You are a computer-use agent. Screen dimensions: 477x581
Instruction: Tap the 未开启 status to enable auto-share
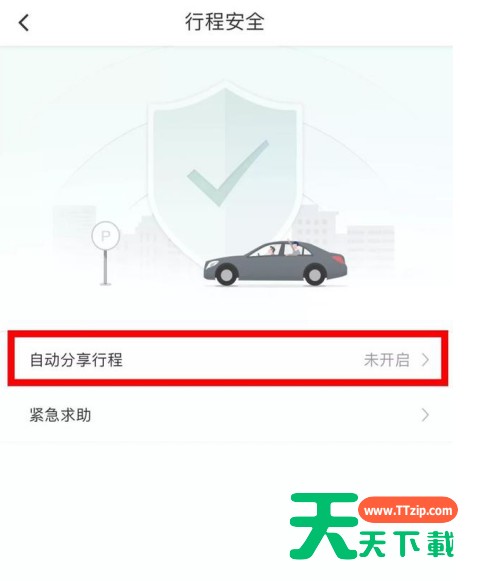[387, 360]
